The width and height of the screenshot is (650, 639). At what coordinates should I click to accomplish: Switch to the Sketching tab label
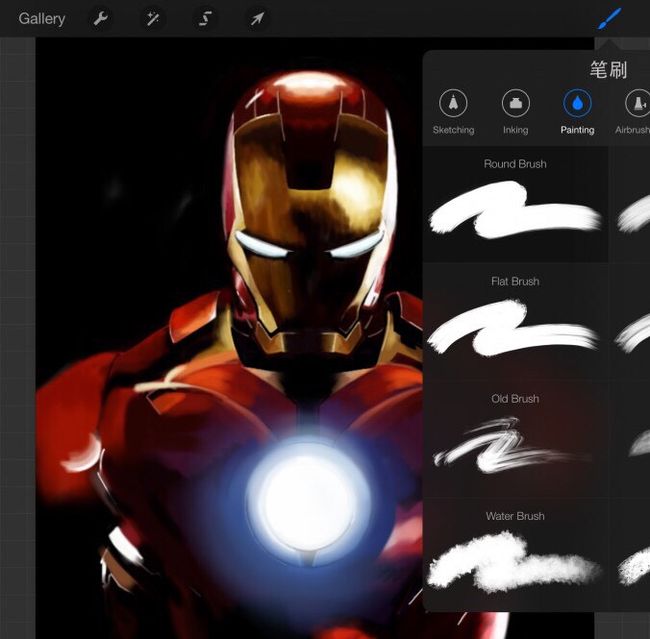tap(454, 130)
